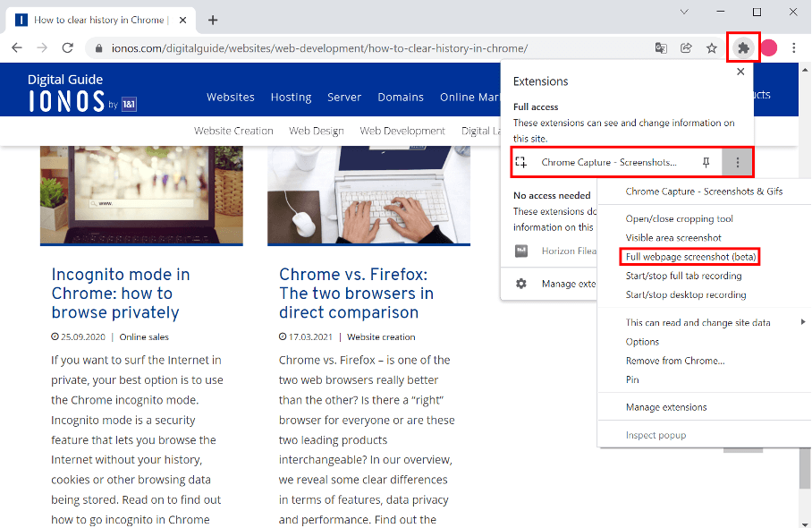The image size is (812, 528).
Task: Click the Manage extensions gear icon
Action: 521,284
